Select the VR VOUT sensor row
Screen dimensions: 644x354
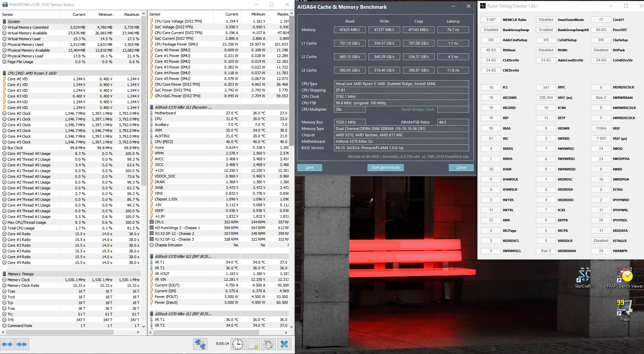pyautogui.click(x=219, y=274)
